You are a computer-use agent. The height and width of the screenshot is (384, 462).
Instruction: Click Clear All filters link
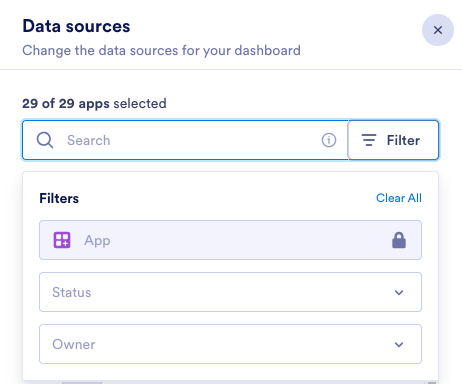coord(399,198)
